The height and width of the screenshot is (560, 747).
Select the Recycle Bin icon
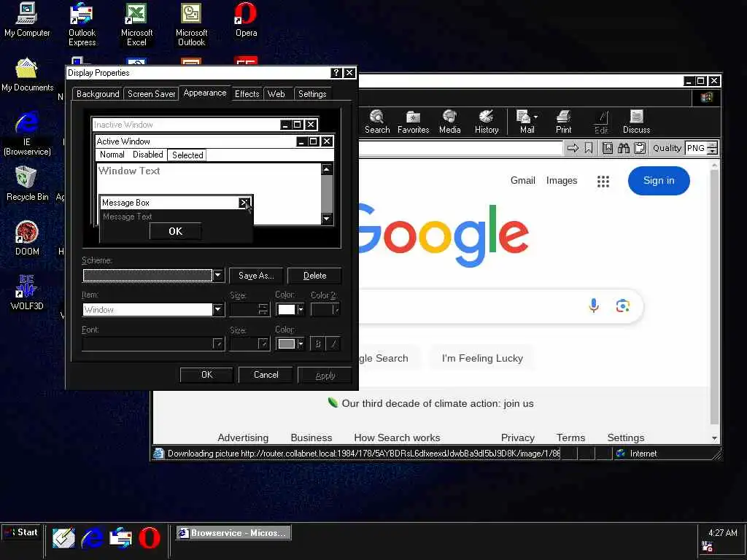[x=27, y=184]
